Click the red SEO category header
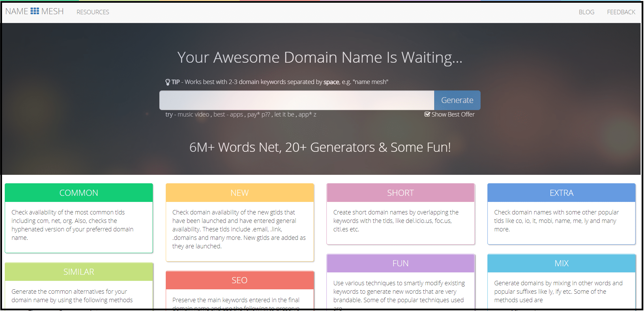 [240, 280]
